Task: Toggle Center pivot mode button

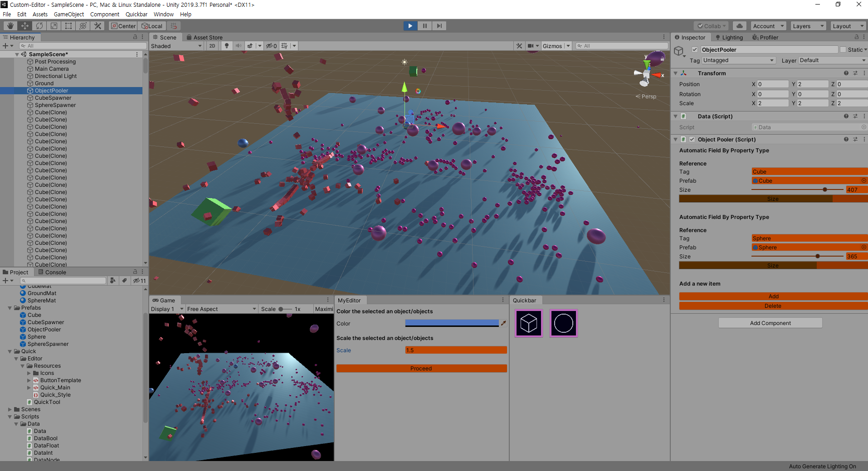Action: pyautogui.click(x=123, y=26)
